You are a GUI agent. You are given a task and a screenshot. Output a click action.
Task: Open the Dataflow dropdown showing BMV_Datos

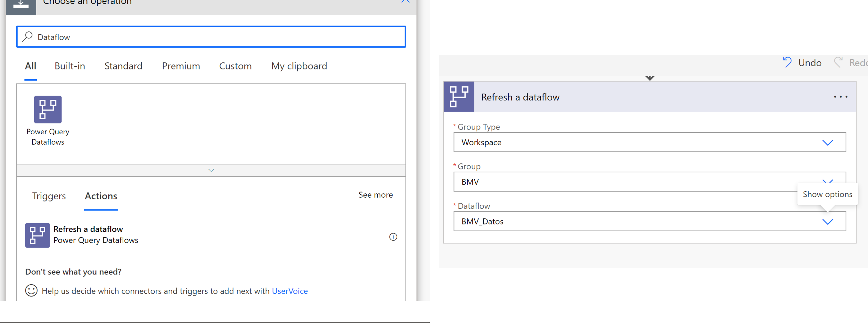[828, 221]
